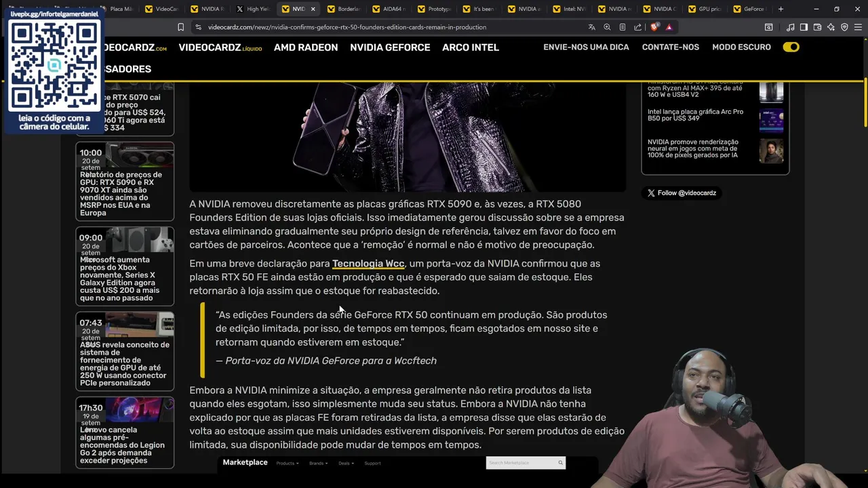Open Microsoft Xbox price increase news card
Image resolution: width=868 pixels, height=488 pixels.
125,266
